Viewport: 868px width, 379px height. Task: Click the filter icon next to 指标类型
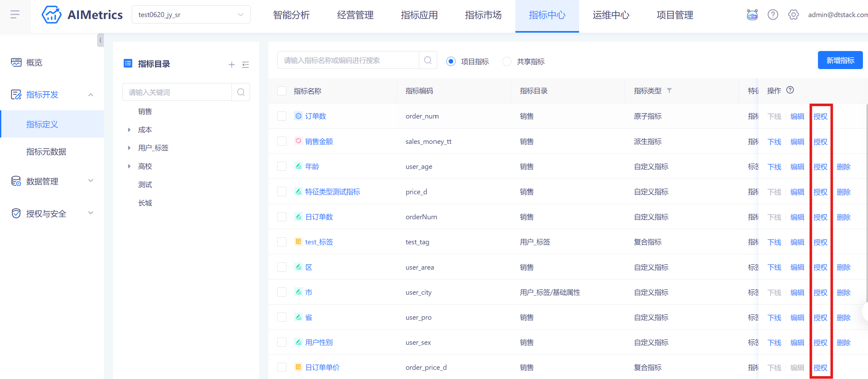[669, 90]
